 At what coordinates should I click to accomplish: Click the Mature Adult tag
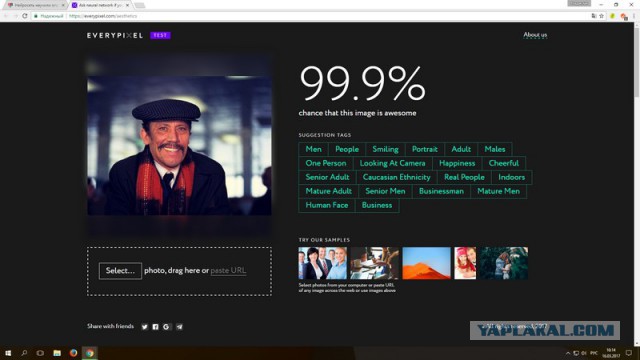click(329, 191)
